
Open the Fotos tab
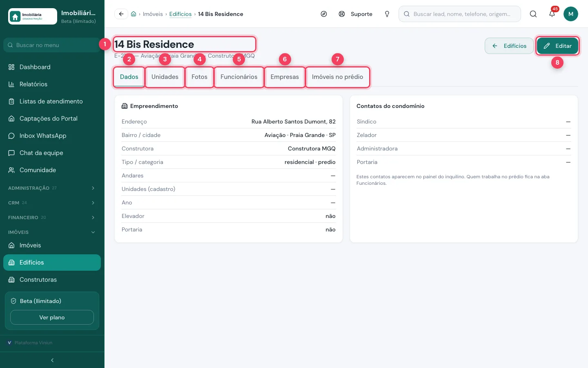pyautogui.click(x=199, y=77)
